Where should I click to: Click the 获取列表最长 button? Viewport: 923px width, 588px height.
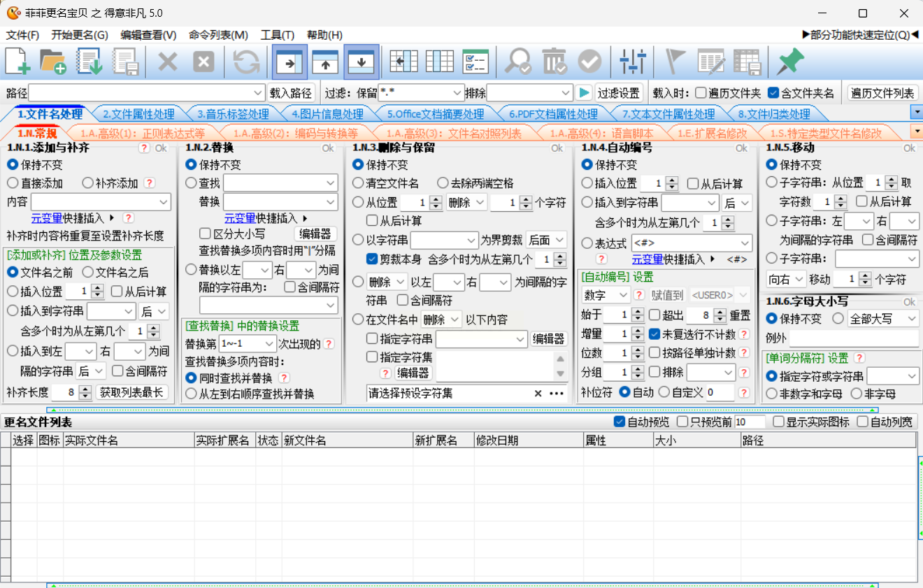coord(131,392)
